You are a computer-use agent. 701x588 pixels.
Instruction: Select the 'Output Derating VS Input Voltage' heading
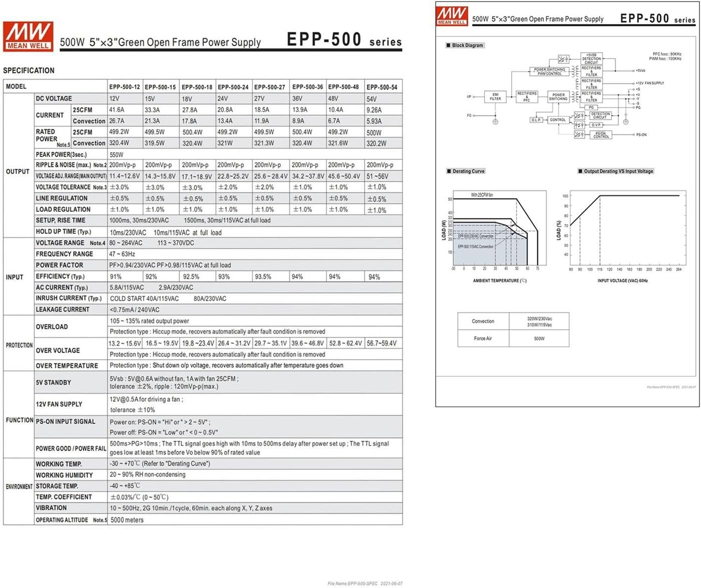[x=618, y=171]
